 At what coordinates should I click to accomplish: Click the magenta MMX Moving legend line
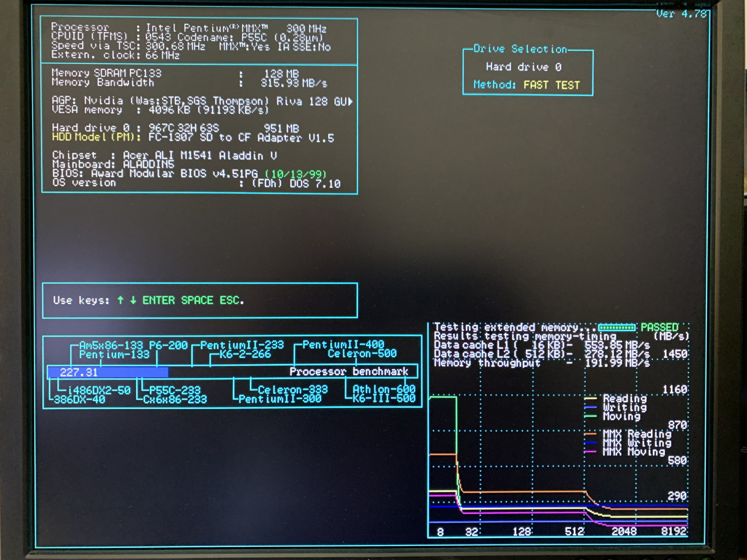pos(590,452)
